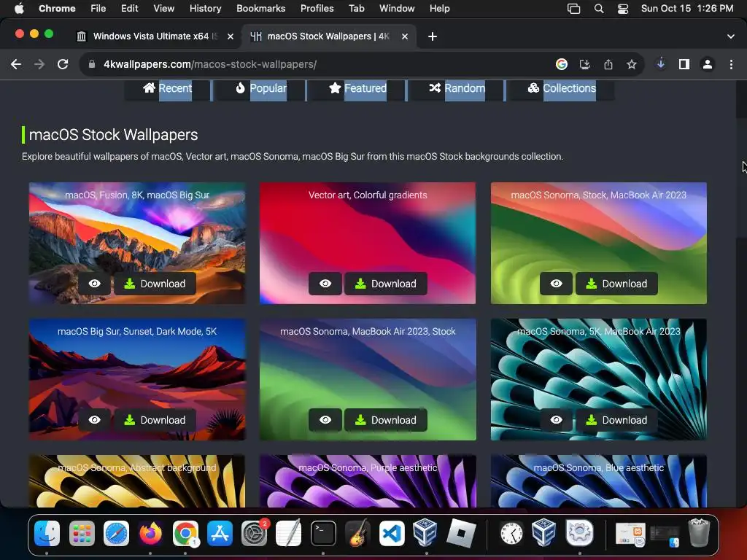This screenshot has width=747, height=560.
Task: Open the App Store from the Dock
Action: pyautogui.click(x=220, y=533)
